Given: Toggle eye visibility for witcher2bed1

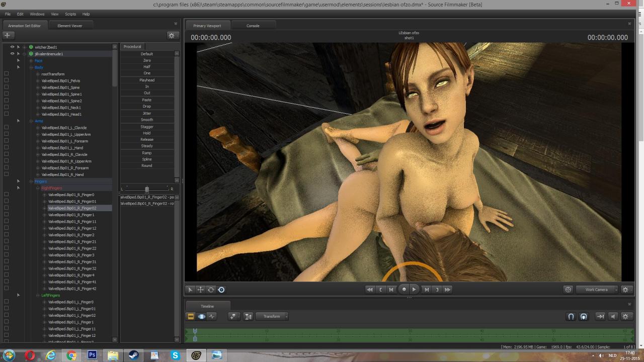Looking at the screenshot, I should pyautogui.click(x=12, y=47).
